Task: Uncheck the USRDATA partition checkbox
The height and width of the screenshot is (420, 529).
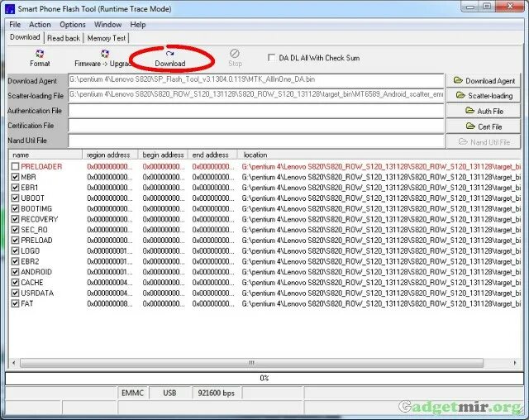Action: (x=15, y=293)
